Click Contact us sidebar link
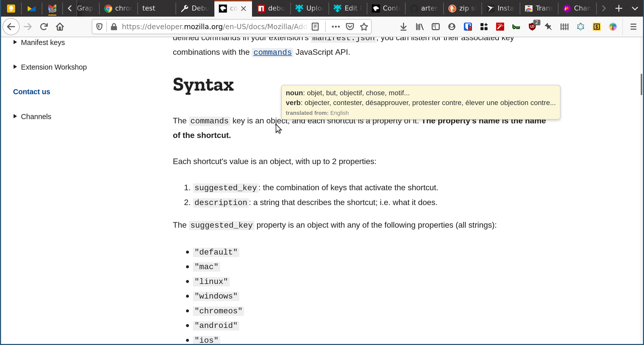This screenshot has width=644, height=345. (x=31, y=91)
